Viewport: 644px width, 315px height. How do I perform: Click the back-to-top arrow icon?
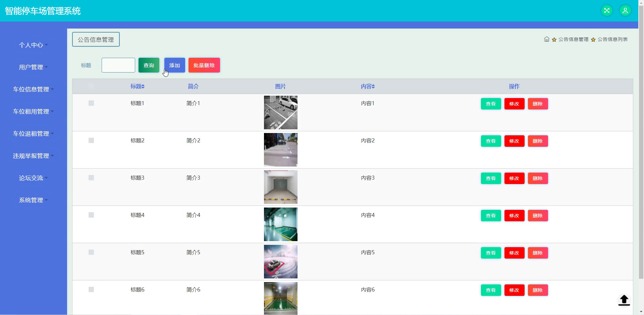pyautogui.click(x=624, y=300)
